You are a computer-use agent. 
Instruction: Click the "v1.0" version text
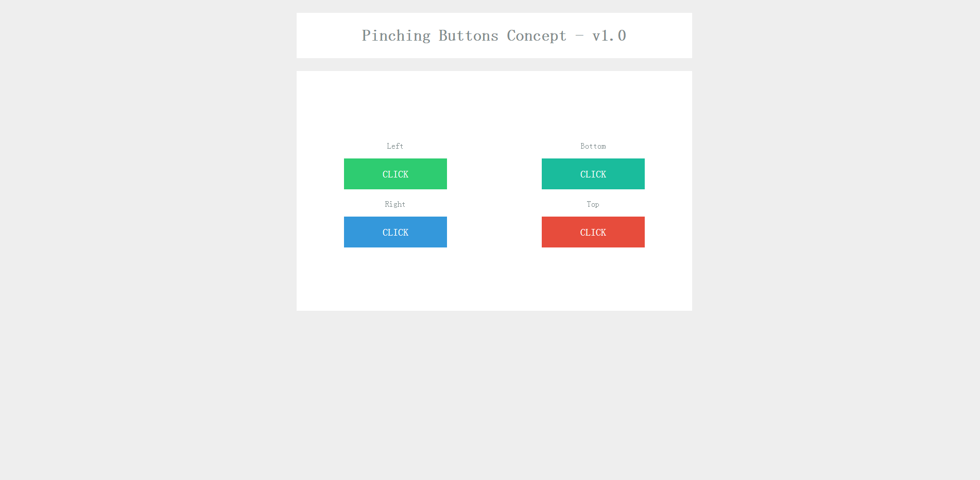pyautogui.click(x=609, y=35)
